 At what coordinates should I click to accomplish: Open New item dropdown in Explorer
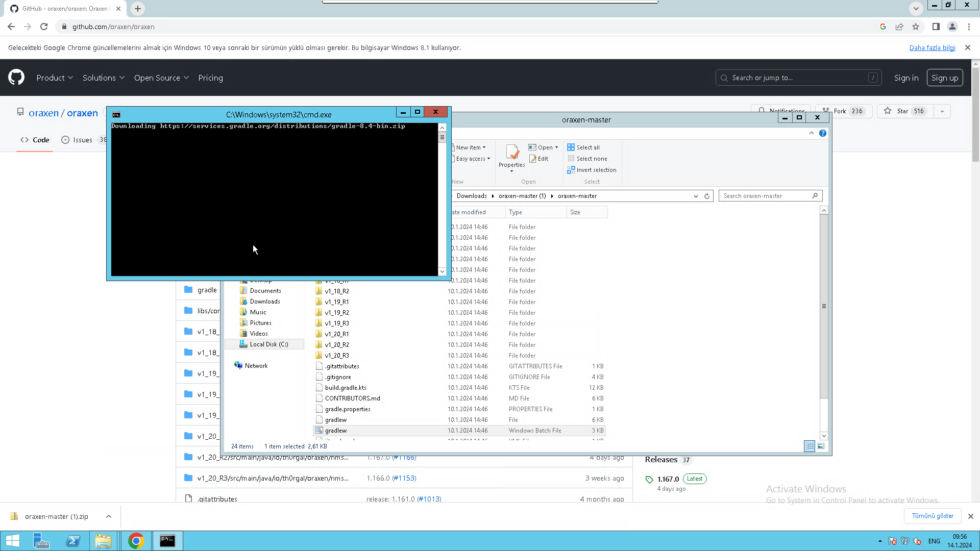pos(471,147)
